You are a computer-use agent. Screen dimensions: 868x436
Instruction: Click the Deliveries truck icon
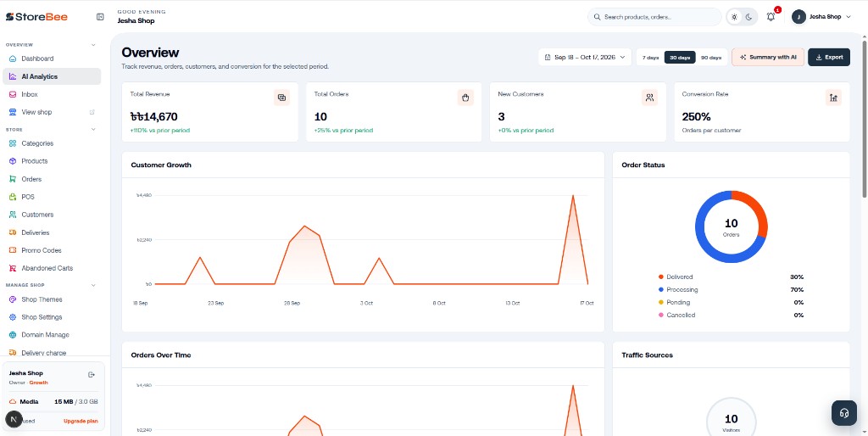click(13, 232)
